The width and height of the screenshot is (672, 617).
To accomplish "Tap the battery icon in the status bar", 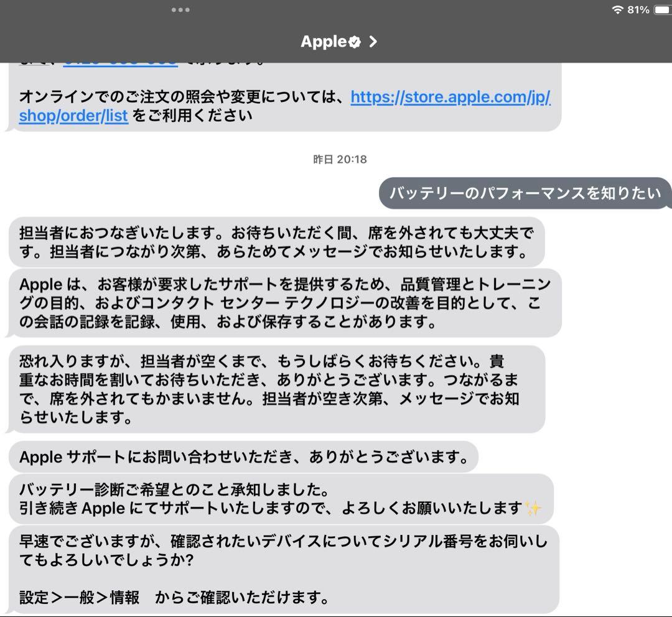I will (662, 10).
